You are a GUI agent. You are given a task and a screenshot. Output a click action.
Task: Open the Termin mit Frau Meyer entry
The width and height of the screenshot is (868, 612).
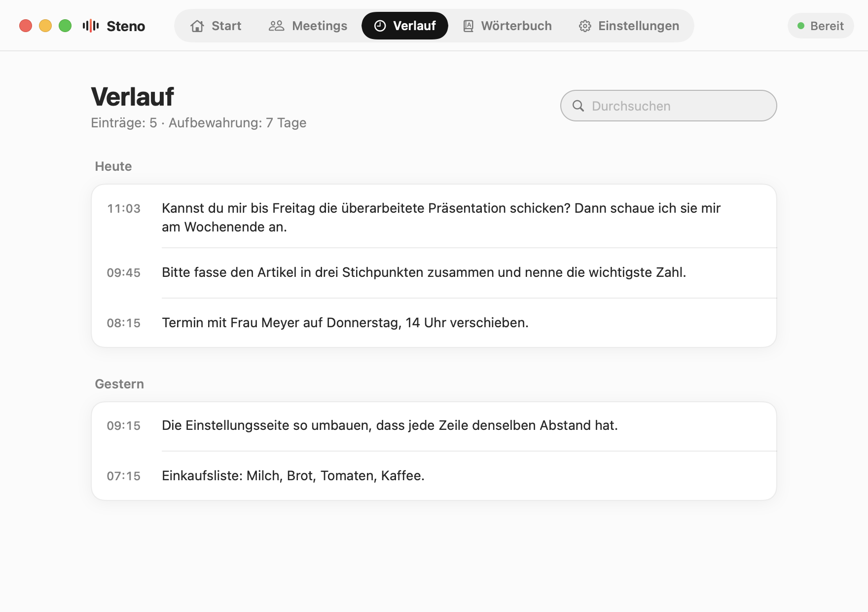coord(434,323)
